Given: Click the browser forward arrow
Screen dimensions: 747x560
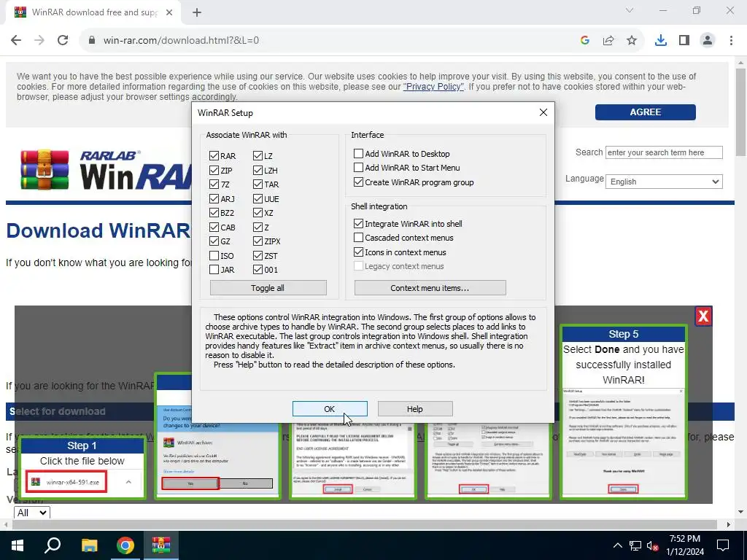Looking at the screenshot, I should [39, 40].
